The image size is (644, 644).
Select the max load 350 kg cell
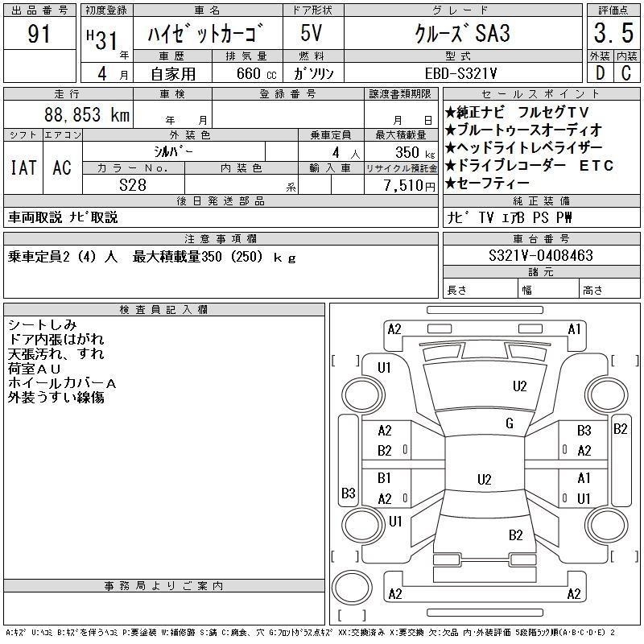[x=401, y=152]
